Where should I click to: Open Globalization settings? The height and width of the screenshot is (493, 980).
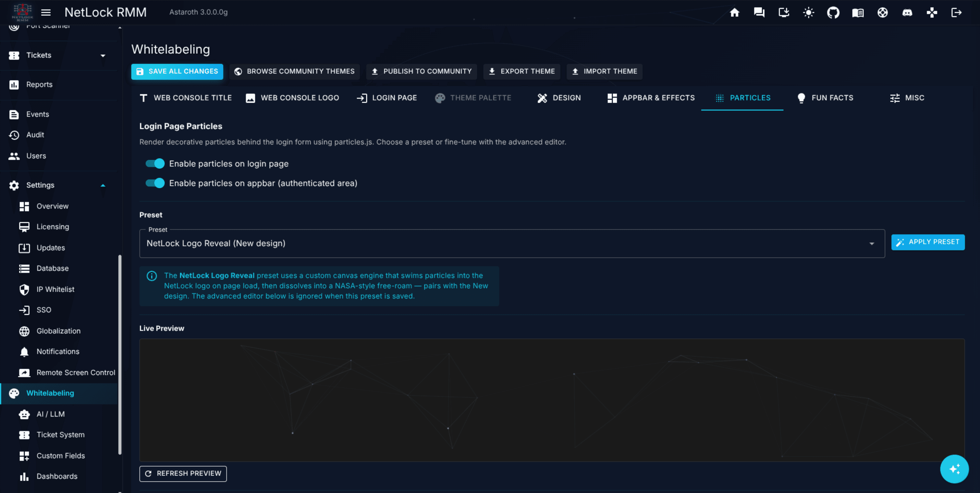coord(59,331)
